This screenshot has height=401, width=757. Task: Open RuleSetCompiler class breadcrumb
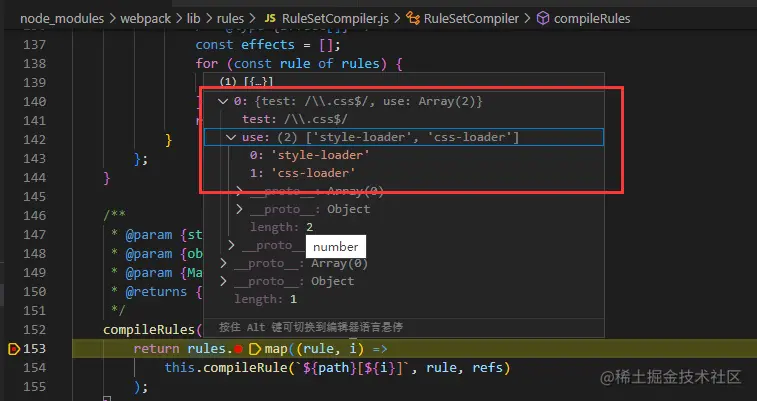[x=471, y=18]
